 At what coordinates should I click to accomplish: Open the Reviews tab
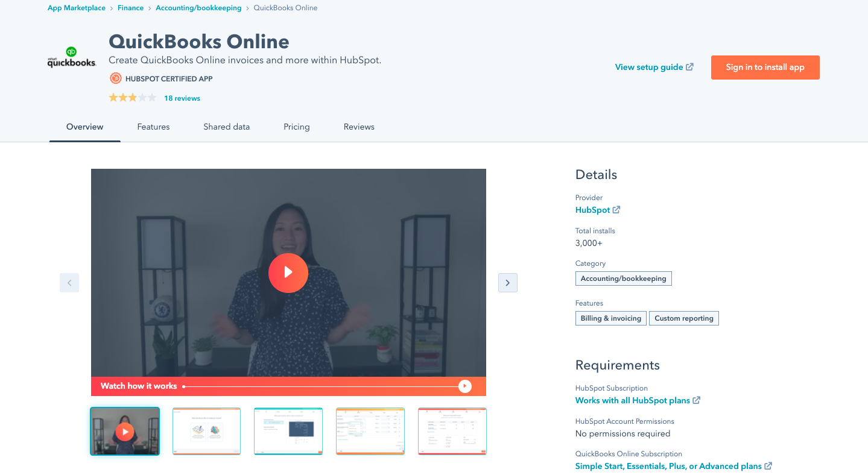coord(359,127)
